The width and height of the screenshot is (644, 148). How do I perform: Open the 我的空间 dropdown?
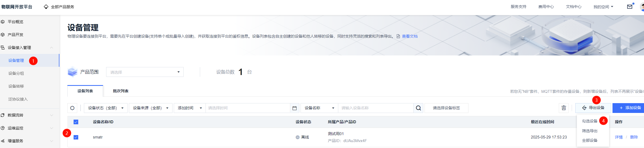[603, 7]
